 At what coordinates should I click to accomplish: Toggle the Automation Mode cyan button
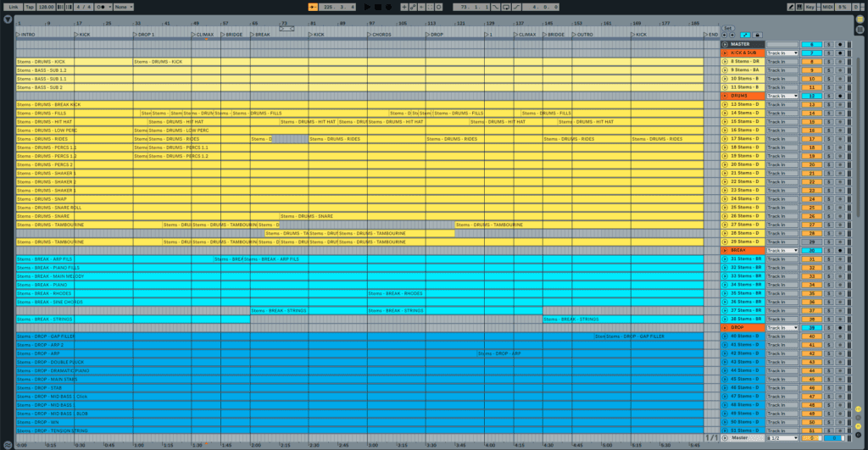(x=744, y=35)
